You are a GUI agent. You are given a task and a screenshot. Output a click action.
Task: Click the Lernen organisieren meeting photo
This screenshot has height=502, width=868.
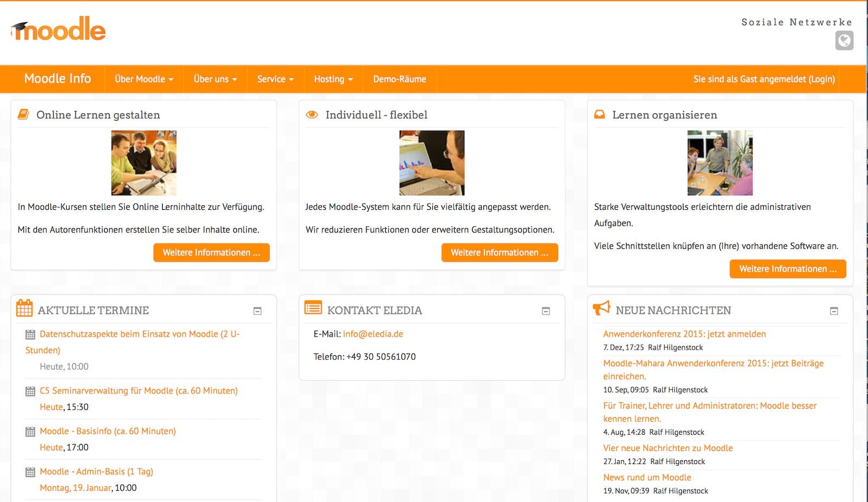(720, 163)
